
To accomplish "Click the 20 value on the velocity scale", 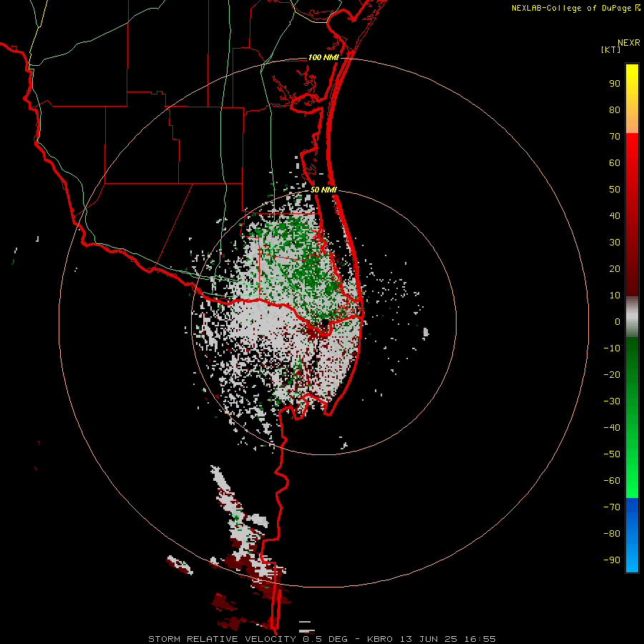I will (x=615, y=268).
